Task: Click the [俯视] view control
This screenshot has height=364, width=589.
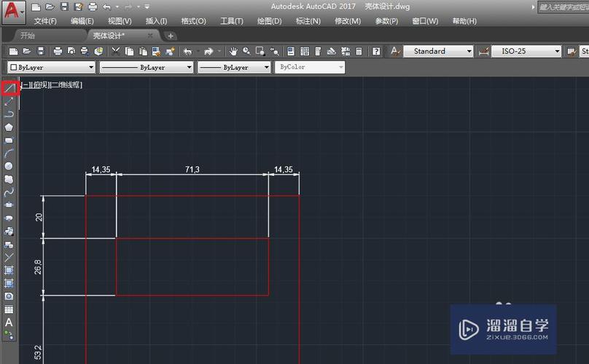Action: (x=39, y=84)
